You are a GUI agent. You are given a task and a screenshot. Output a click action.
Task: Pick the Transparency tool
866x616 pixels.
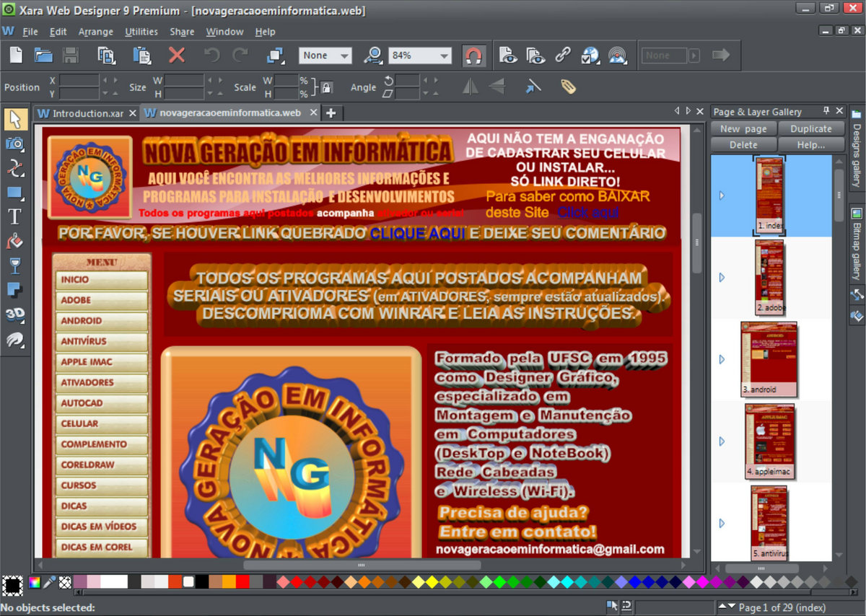click(x=16, y=266)
